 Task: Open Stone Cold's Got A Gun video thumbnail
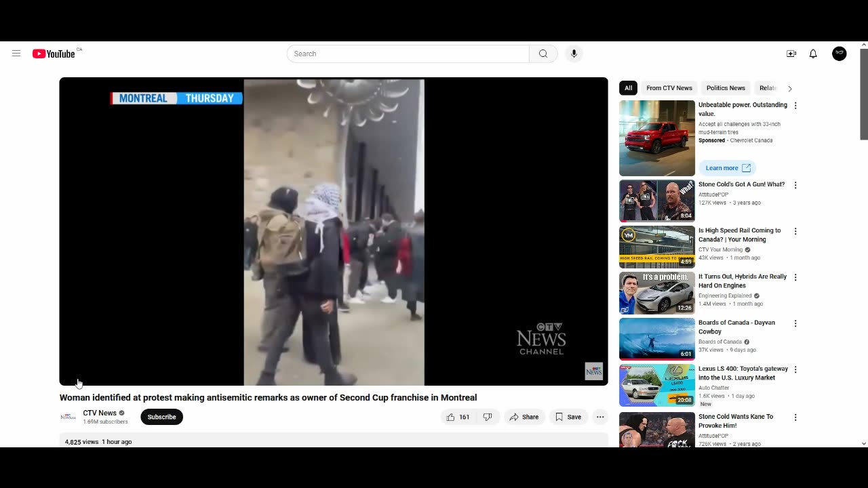[657, 201]
